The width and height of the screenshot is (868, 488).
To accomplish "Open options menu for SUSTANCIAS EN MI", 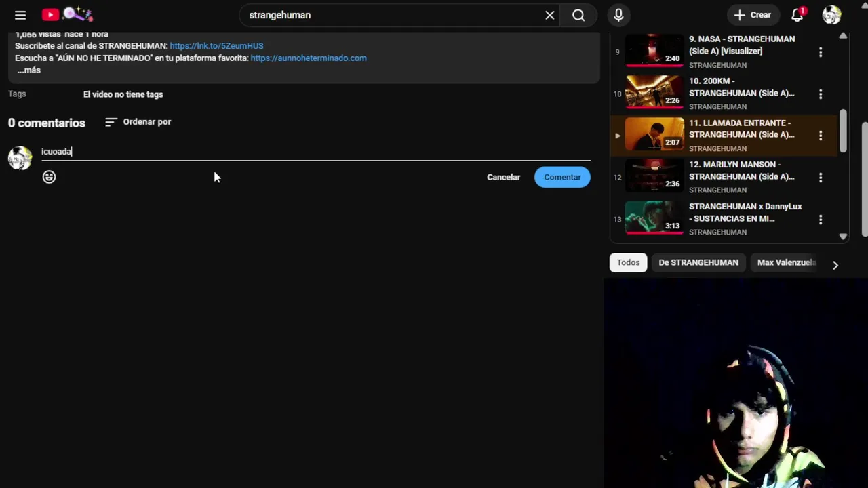I will [821, 220].
